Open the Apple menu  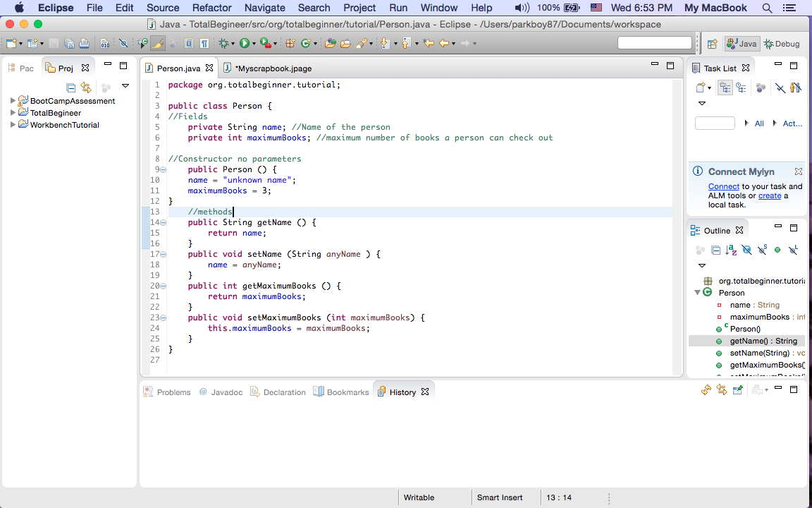19,8
